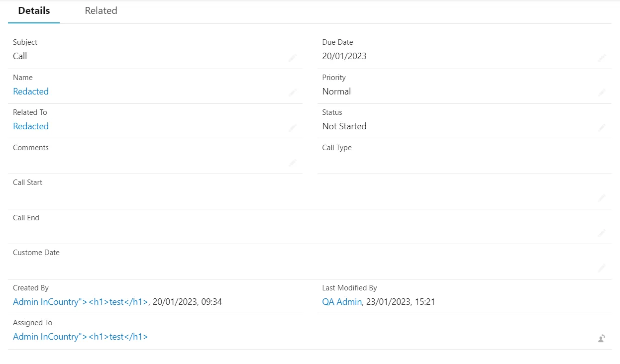Image resolution: width=620 pixels, height=364 pixels.
Task: Click Custome Date edit pencil icon
Action: point(602,268)
